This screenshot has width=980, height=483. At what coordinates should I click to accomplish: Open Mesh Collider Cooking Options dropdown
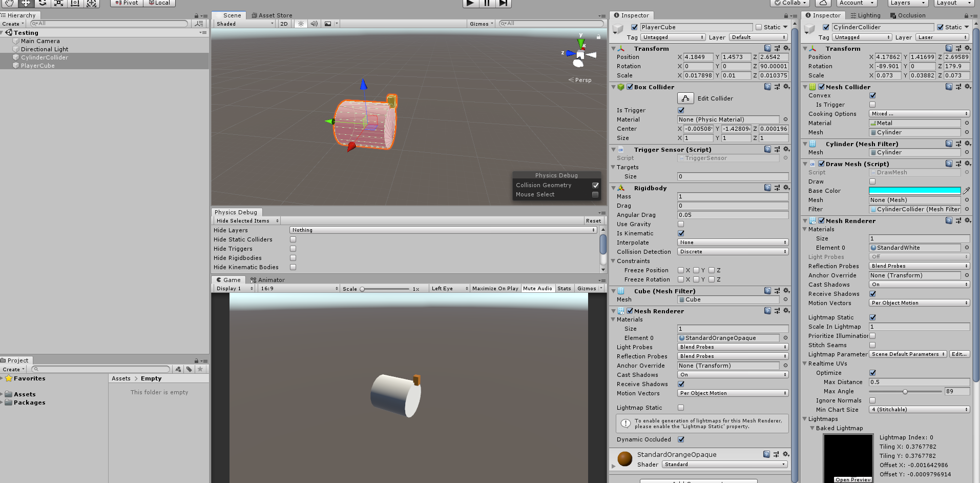tap(919, 114)
